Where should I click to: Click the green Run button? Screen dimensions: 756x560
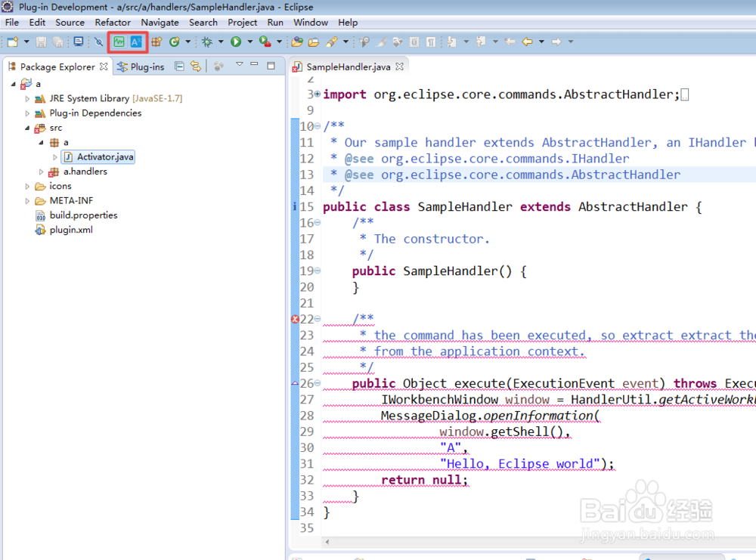(236, 42)
